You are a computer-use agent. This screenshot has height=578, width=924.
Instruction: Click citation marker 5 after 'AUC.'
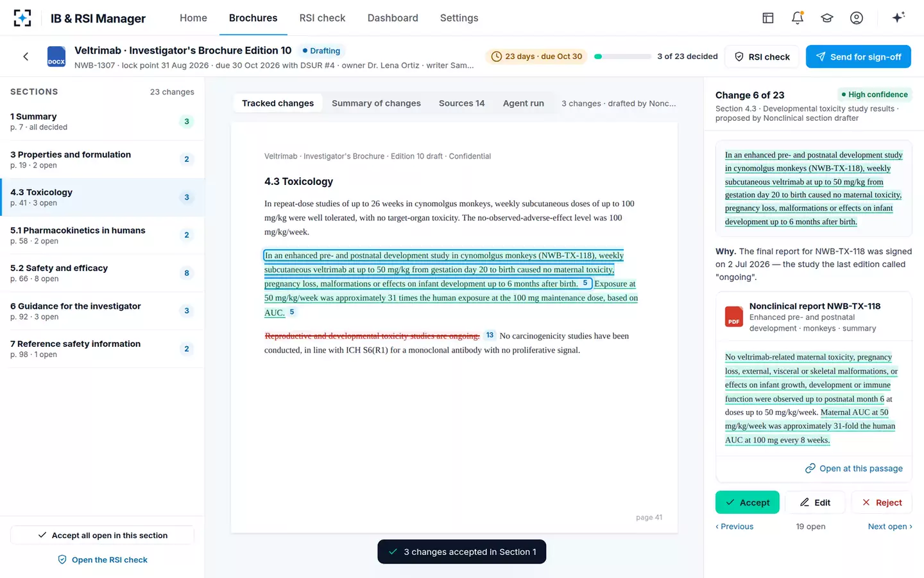292,312
